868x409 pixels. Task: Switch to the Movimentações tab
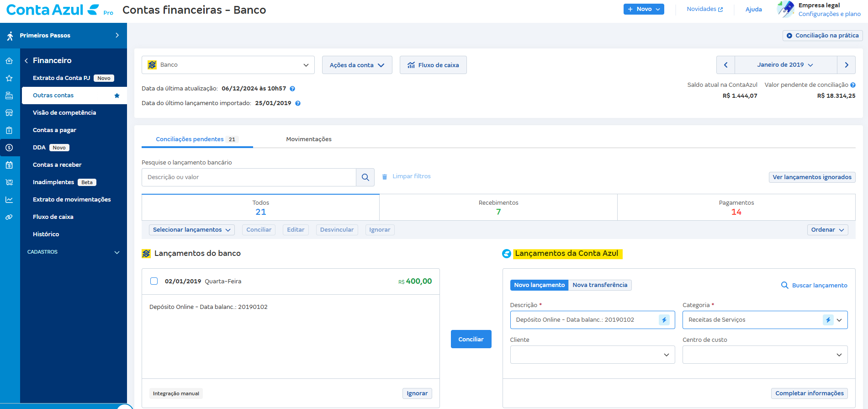pyautogui.click(x=309, y=139)
